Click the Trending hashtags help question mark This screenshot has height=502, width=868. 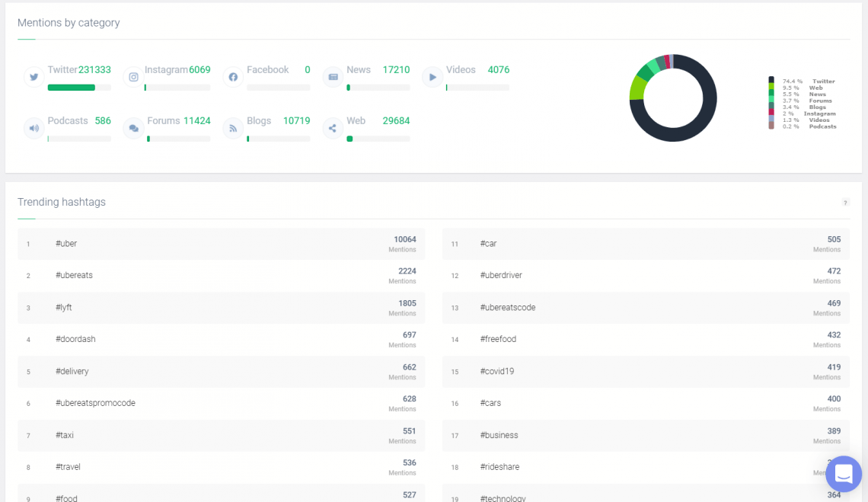[845, 203]
